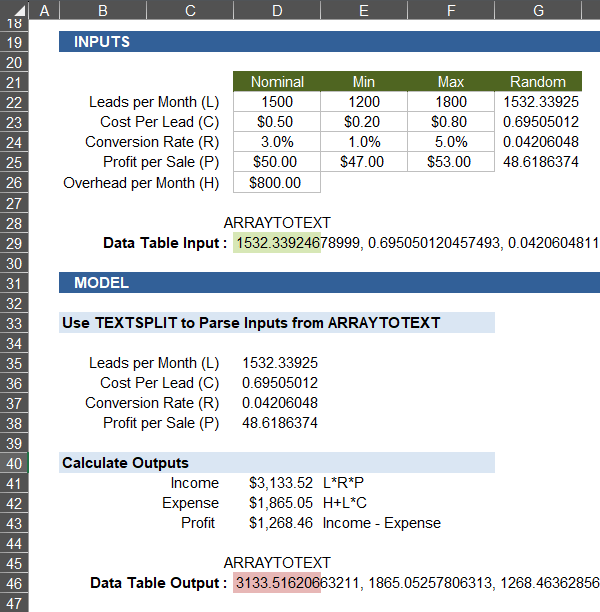Click the Random column heading cell
The width and height of the screenshot is (600, 612).
point(538,82)
